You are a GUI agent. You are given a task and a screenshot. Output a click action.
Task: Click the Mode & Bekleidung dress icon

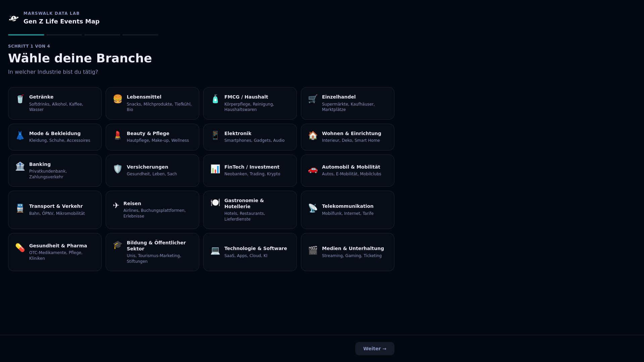20,135
